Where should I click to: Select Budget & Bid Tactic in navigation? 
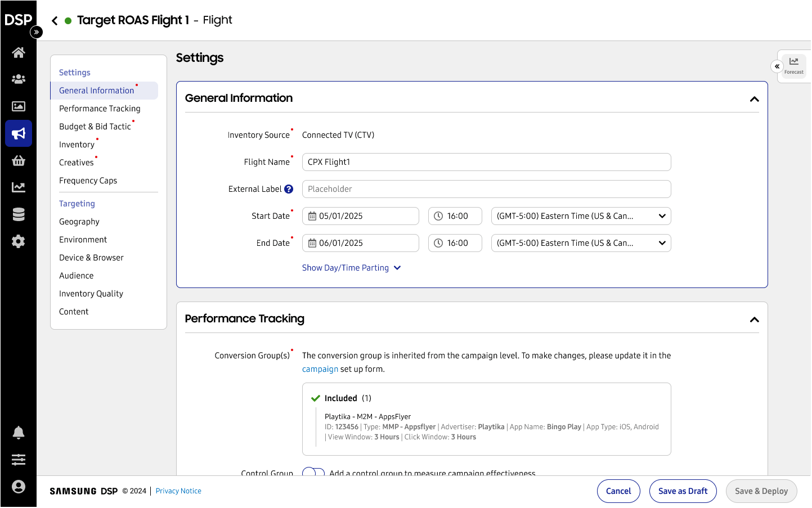95,127
